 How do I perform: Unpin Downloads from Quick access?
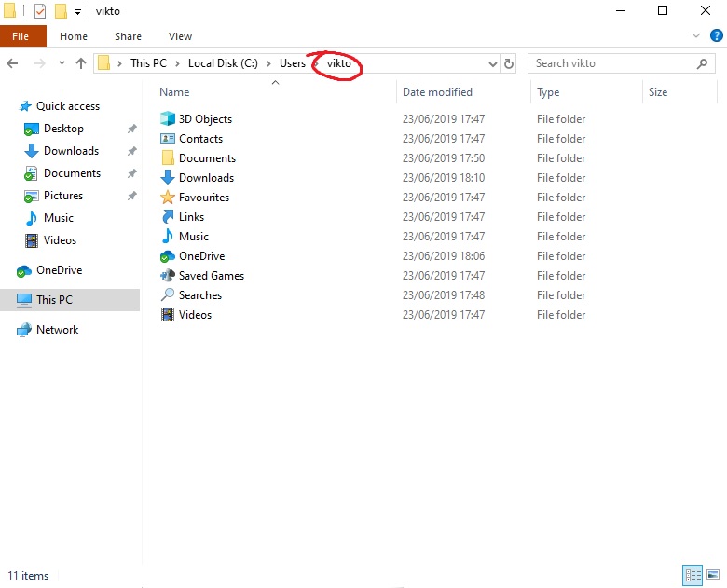point(132,151)
